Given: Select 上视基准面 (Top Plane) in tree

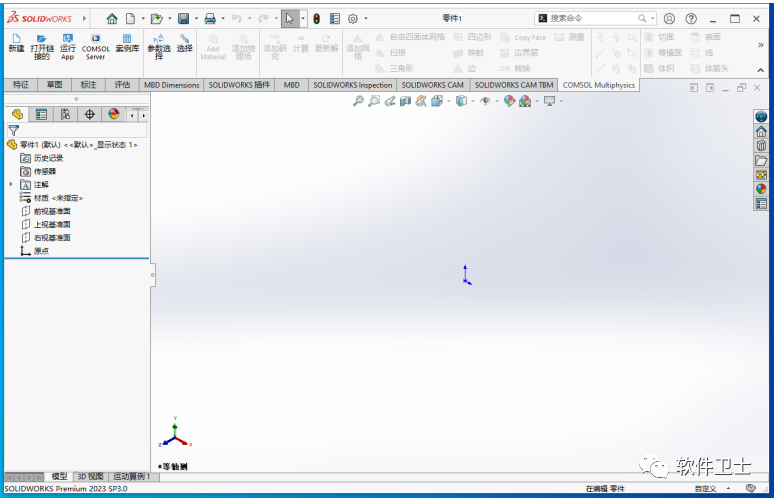Looking at the screenshot, I should click(x=46, y=224).
